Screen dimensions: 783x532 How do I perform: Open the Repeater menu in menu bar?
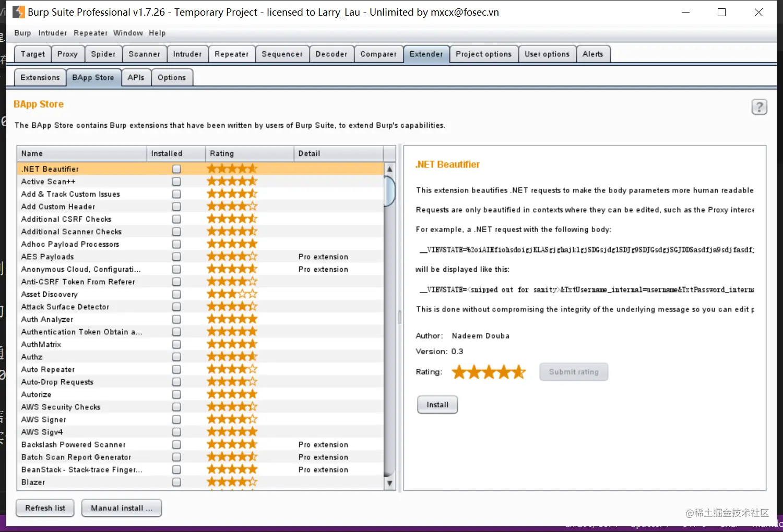coord(90,33)
